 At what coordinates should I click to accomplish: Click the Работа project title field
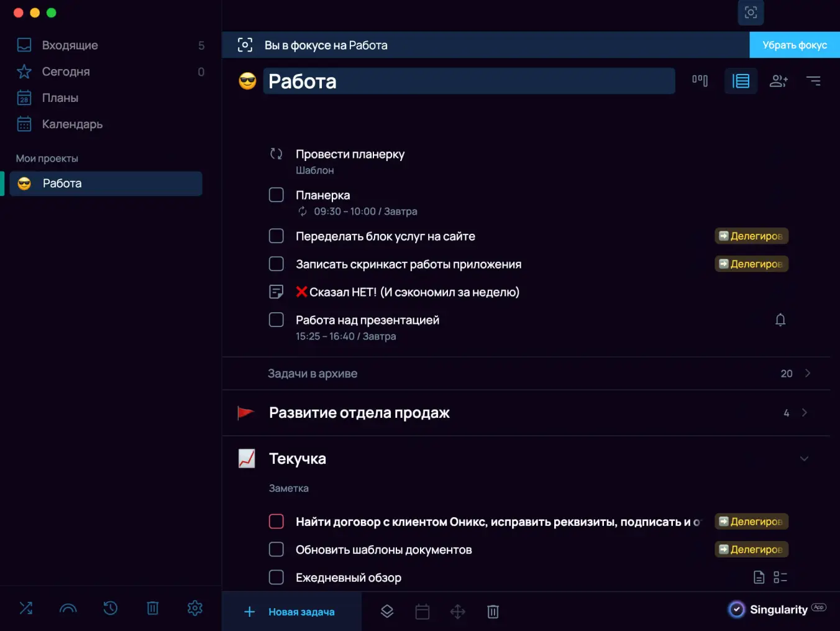click(x=468, y=81)
